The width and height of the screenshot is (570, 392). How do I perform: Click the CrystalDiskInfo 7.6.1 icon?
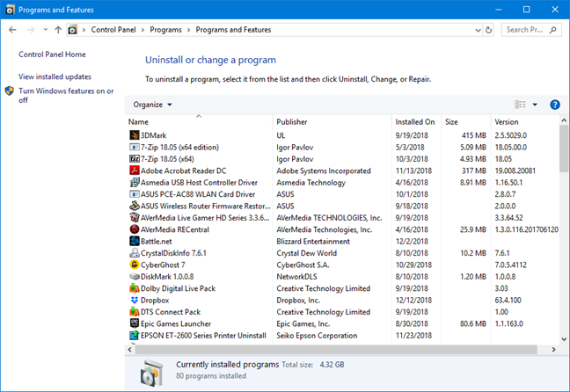134,253
